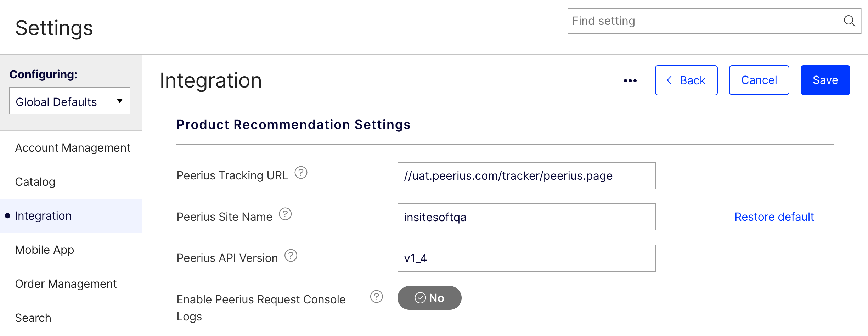Image resolution: width=868 pixels, height=336 pixels.
Task: Cancel the integration changes
Action: click(x=759, y=80)
